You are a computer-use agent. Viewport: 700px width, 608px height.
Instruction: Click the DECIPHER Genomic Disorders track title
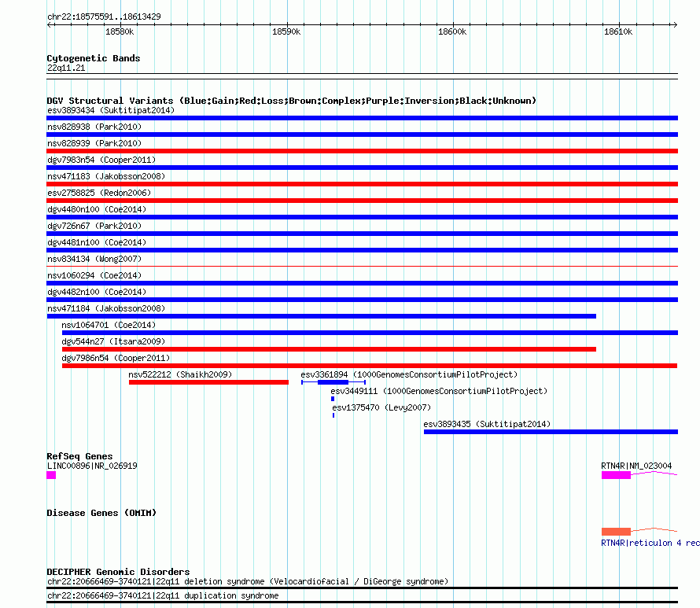point(118,571)
